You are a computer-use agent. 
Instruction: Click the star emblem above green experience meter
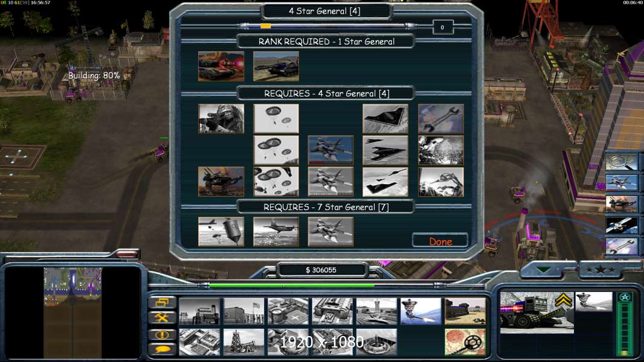pos(625,297)
